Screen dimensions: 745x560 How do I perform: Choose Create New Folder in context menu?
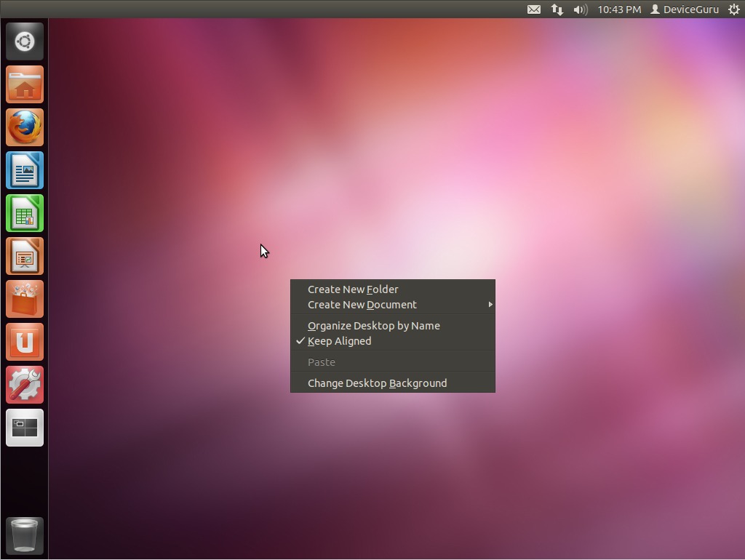(x=392, y=289)
